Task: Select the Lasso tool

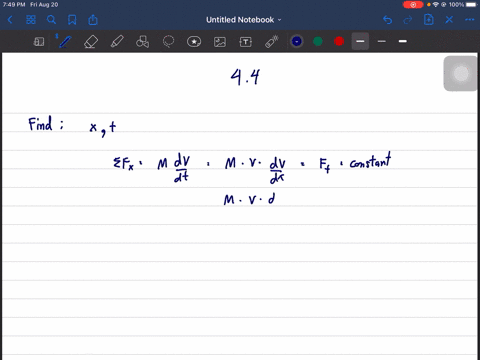Action: 168,42
